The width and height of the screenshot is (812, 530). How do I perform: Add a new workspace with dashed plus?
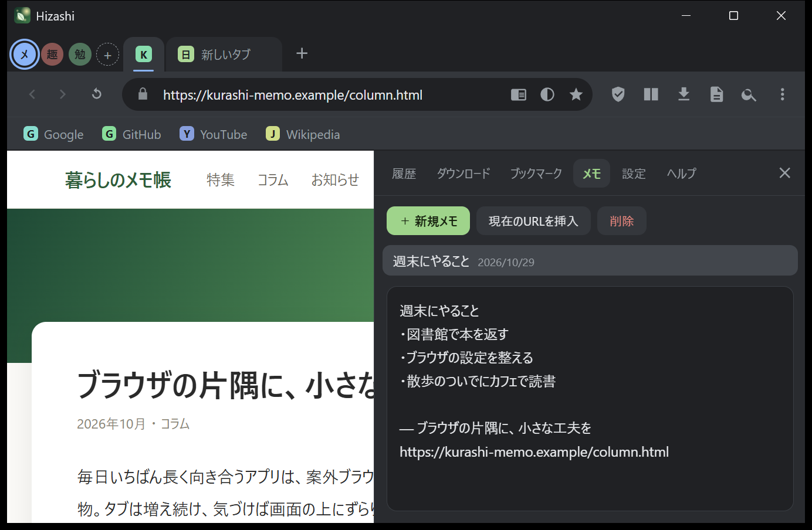click(107, 55)
